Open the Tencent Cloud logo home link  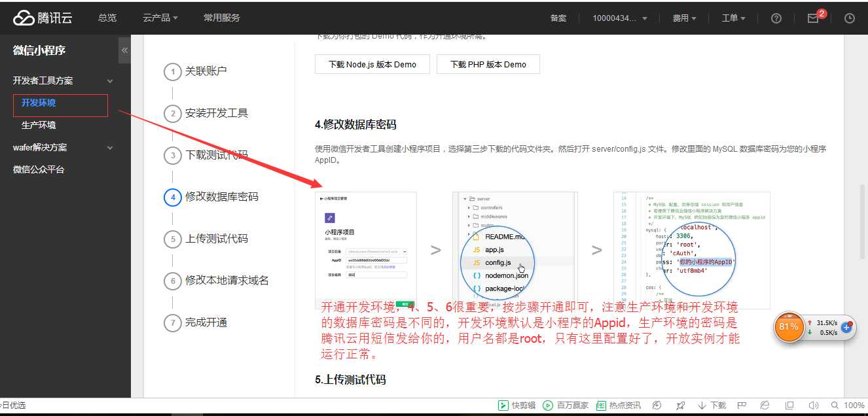[43, 18]
